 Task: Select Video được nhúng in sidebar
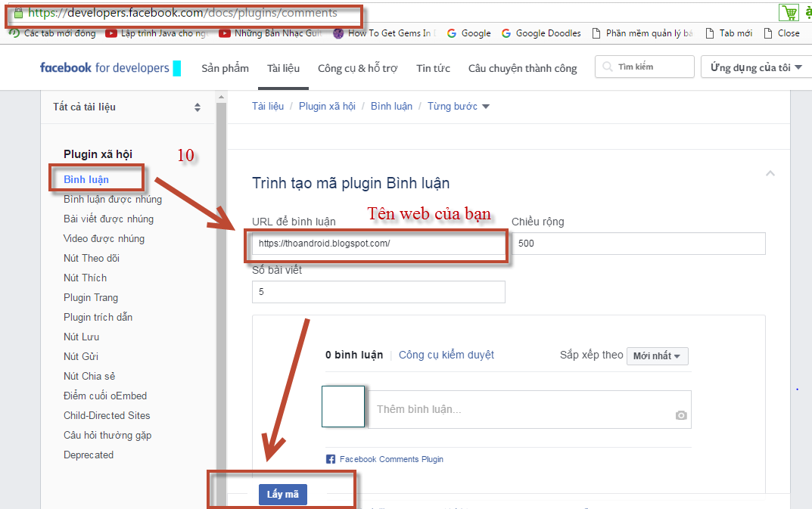click(104, 239)
